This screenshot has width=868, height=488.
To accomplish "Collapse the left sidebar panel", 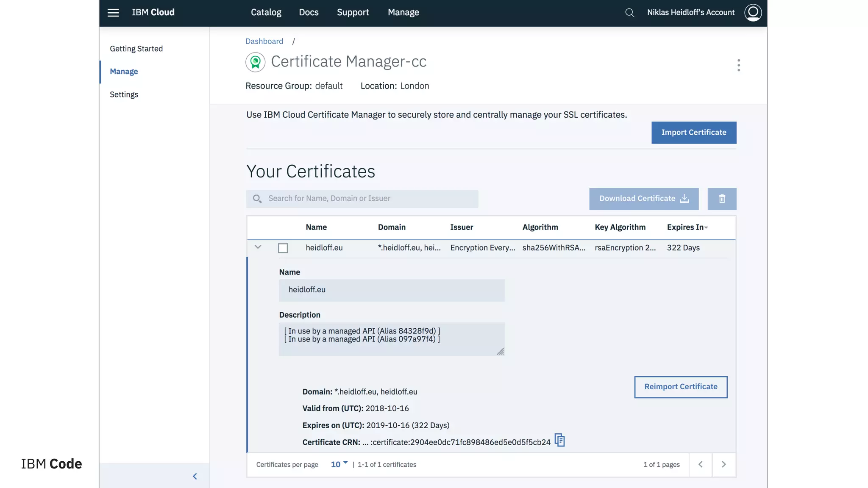I will tap(195, 477).
